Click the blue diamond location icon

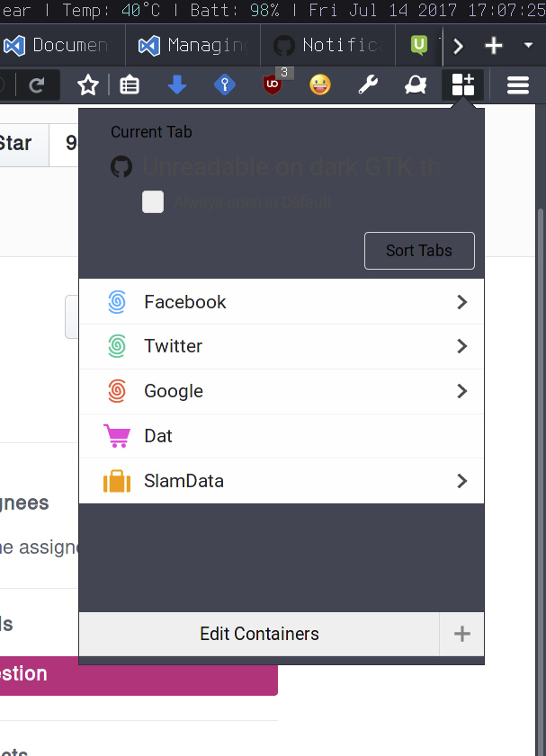[x=224, y=84]
